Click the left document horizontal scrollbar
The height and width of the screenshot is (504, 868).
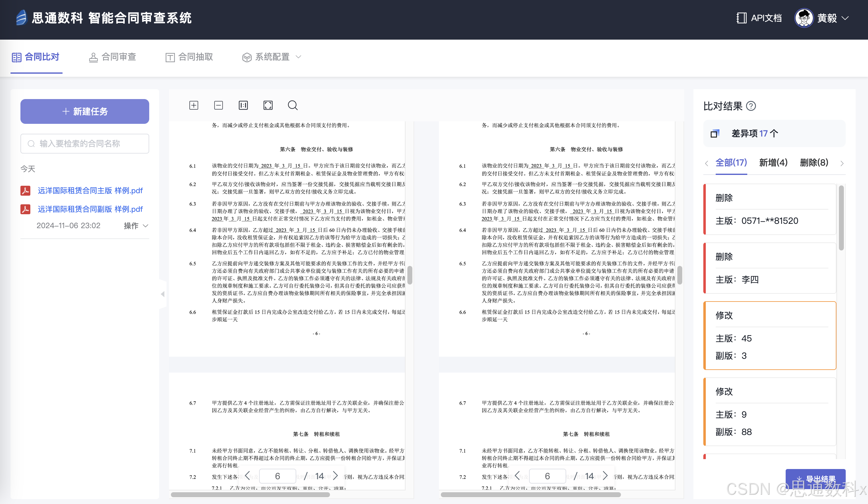point(250,495)
